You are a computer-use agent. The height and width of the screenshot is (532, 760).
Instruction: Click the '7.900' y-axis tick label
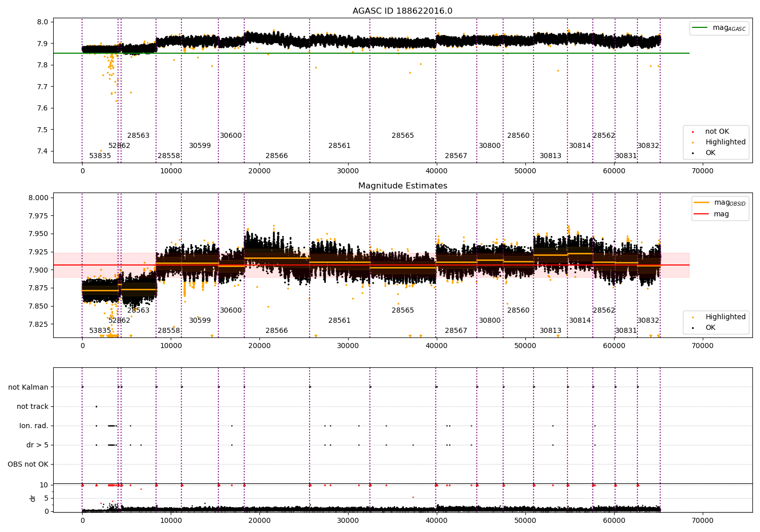39,270
